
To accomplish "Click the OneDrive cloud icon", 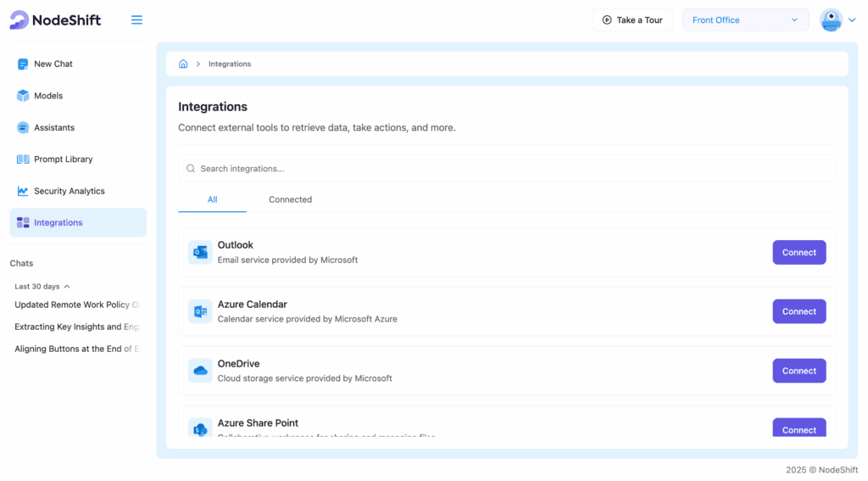I will pos(200,371).
